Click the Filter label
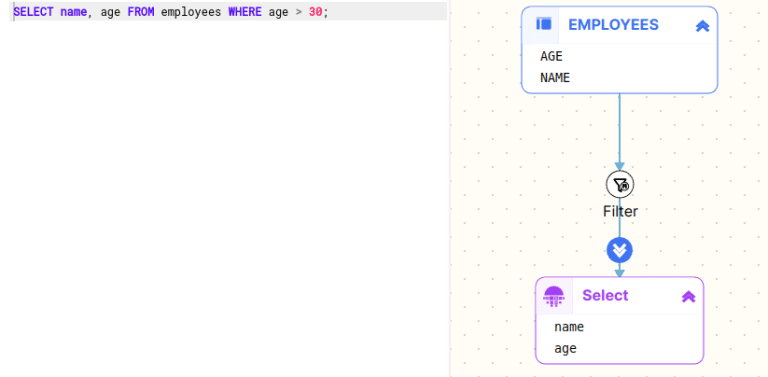 point(621,212)
